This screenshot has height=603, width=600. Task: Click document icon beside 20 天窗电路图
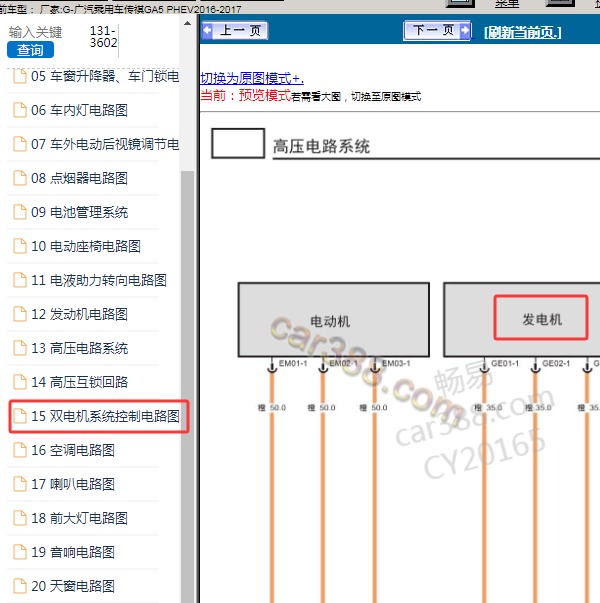tap(20, 586)
